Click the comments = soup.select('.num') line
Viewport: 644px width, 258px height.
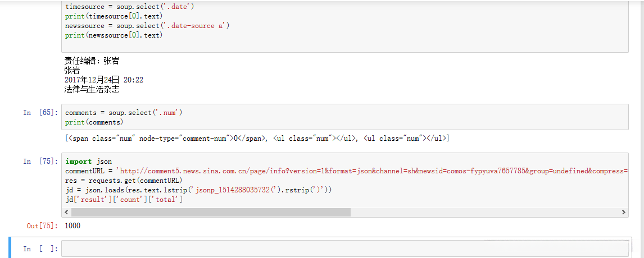click(x=124, y=113)
